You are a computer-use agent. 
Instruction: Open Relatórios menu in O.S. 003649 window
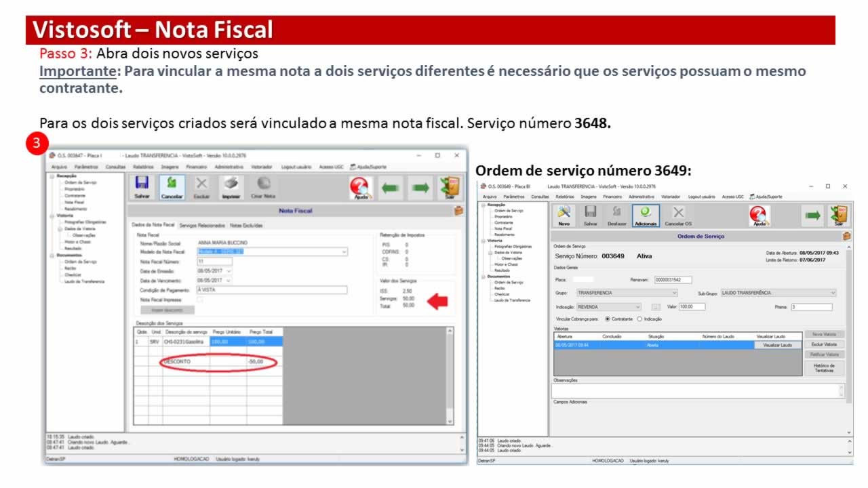pos(564,197)
